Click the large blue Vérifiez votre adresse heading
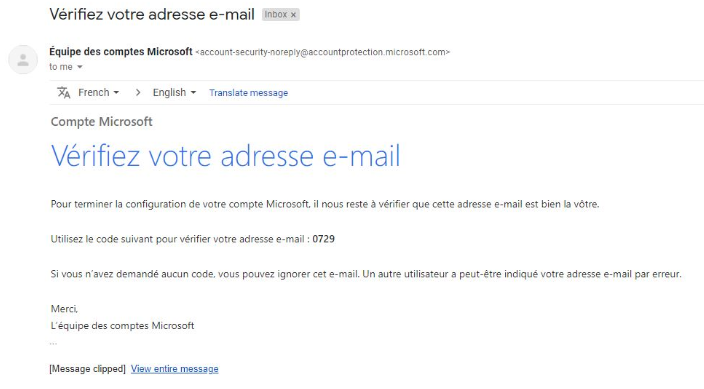 pyautogui.click(x=225, y=156)
